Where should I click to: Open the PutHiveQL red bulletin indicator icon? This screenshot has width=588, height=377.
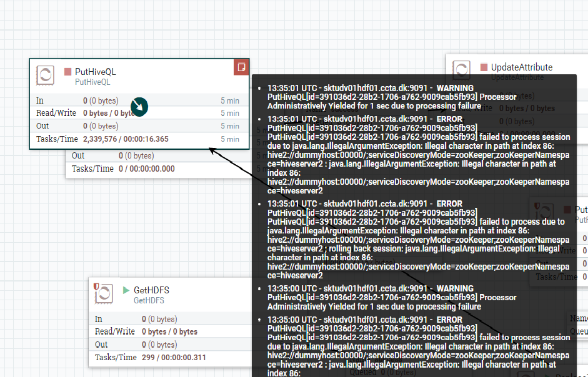click(241, 67)
